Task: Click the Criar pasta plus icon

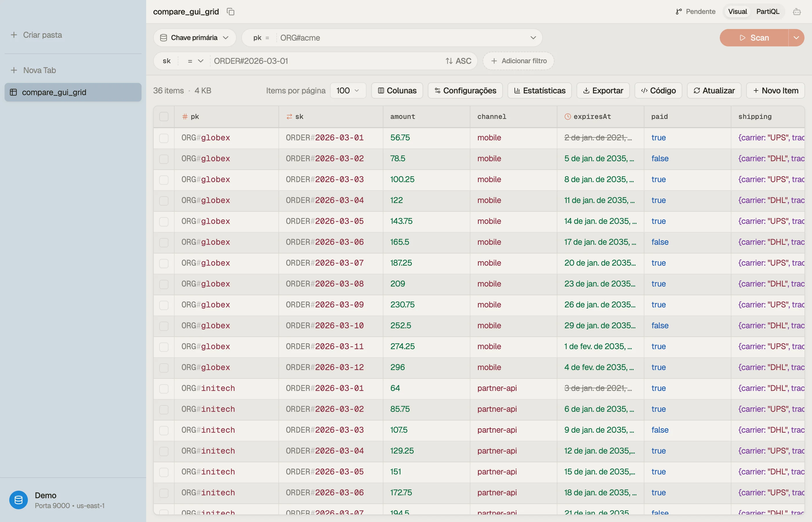Action: (x=14, y=35)
